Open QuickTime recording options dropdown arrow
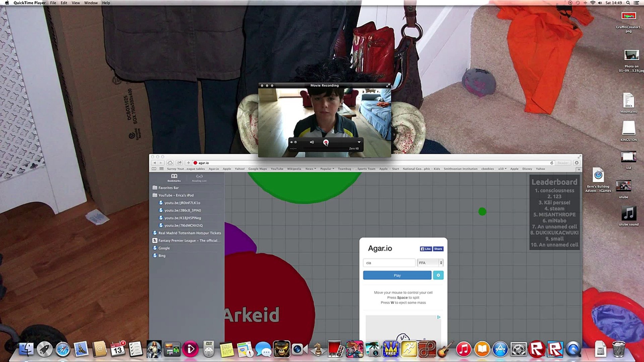The image size is (644, 362). coord(359,142)
